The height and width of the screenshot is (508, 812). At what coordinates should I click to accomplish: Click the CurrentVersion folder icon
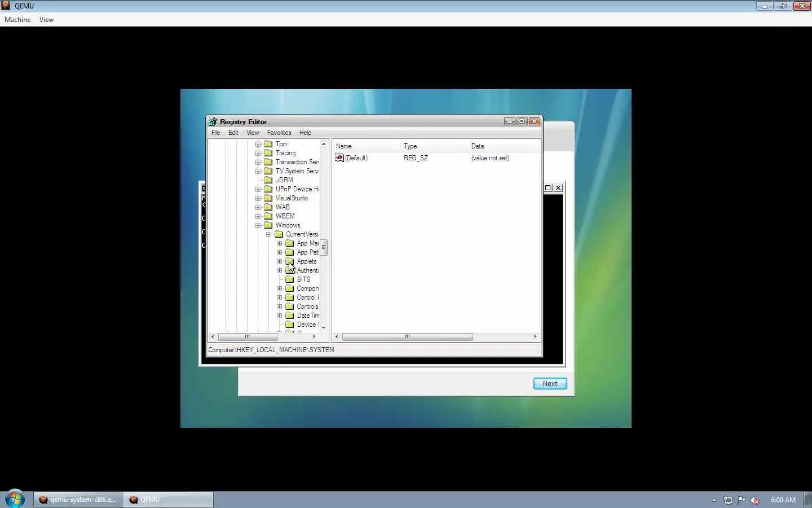[279, 234]
